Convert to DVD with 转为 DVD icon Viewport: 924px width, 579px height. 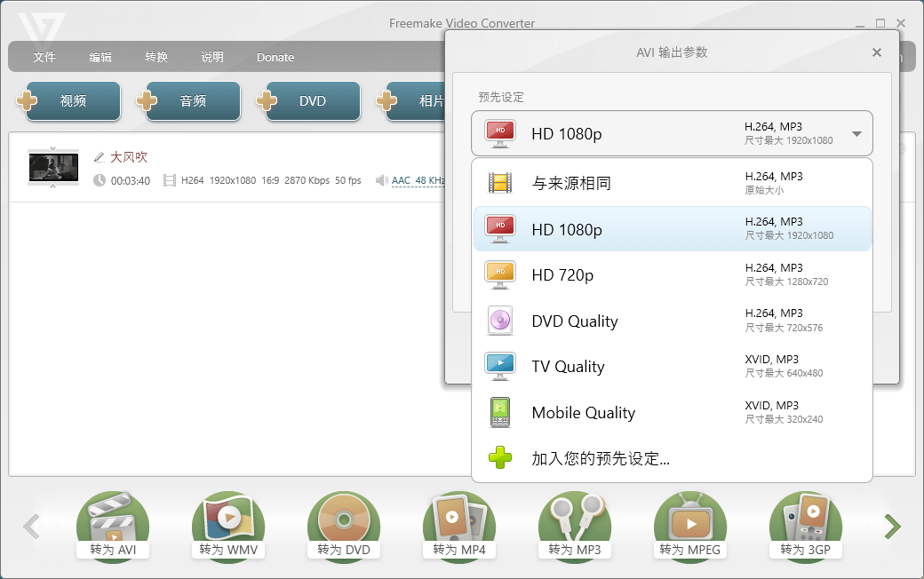tap(344, 526)
